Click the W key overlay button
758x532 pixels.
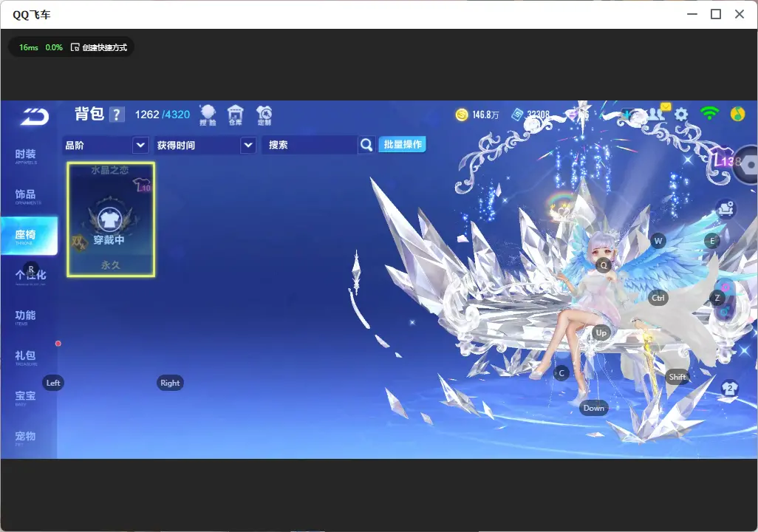pos(658,241)
